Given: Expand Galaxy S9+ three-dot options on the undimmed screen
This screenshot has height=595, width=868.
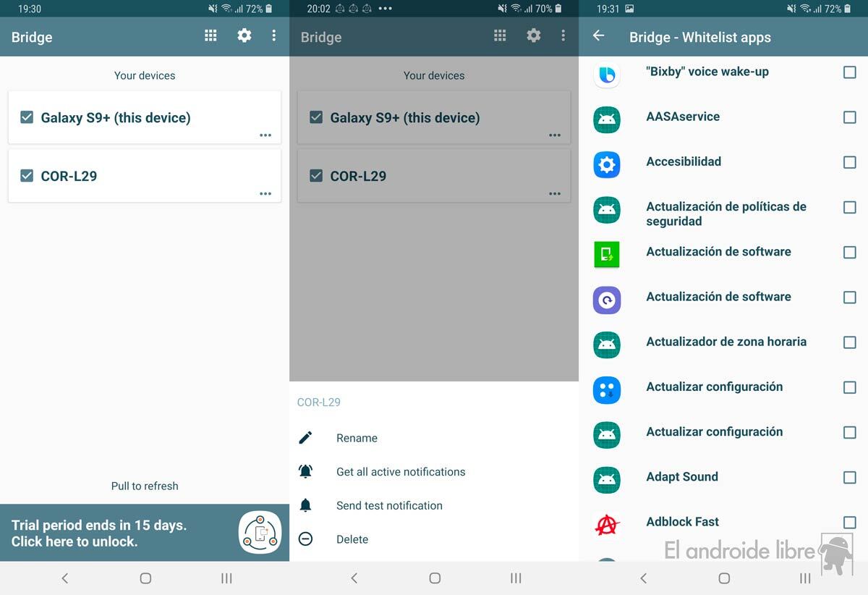Looking at the screenshot, I should tap(265, 135).
